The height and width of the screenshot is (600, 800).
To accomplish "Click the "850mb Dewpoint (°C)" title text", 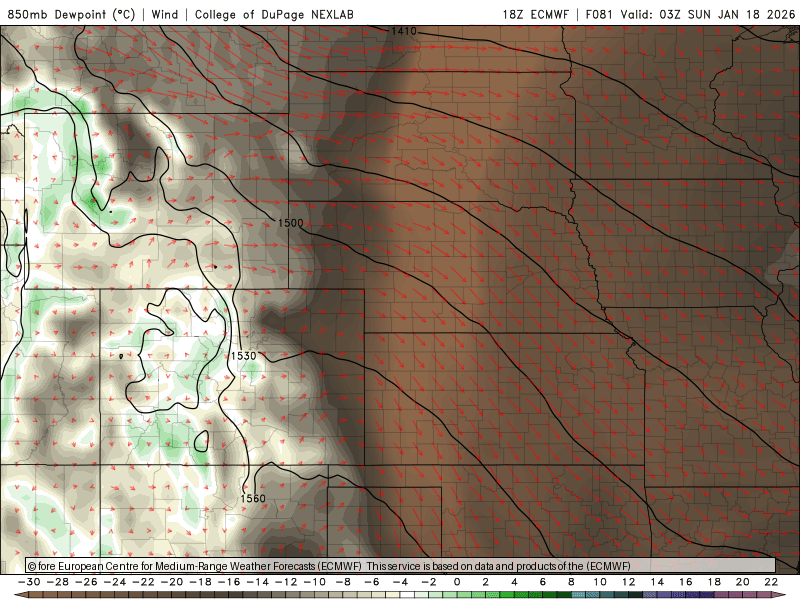I will pyautogui.click(x=71, y=14).
